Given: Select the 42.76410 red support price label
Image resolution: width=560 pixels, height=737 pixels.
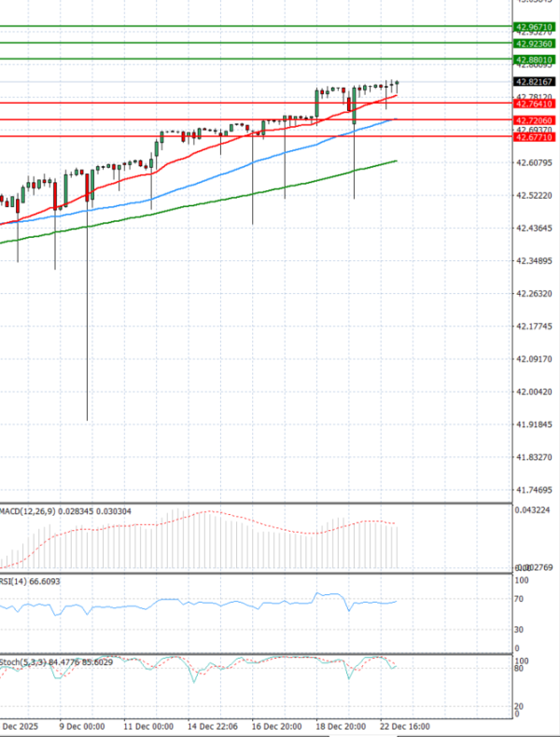Looking at the screenshot, I should point(534,104).
